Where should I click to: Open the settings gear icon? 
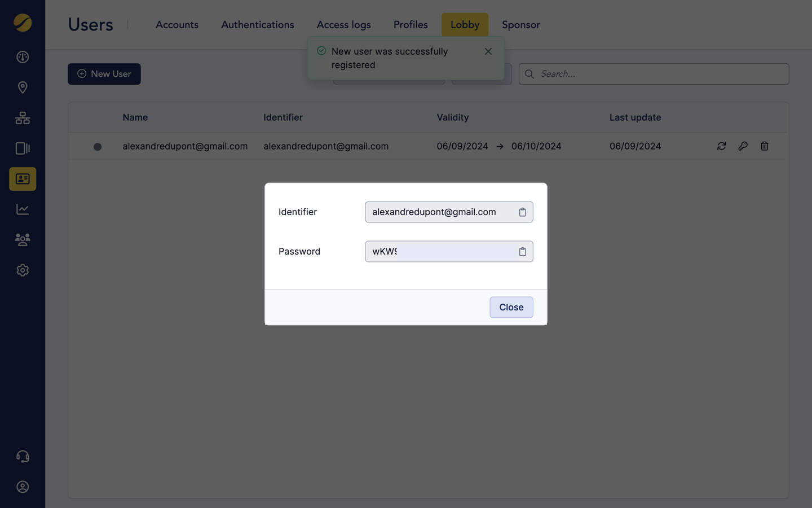[23, 270]
